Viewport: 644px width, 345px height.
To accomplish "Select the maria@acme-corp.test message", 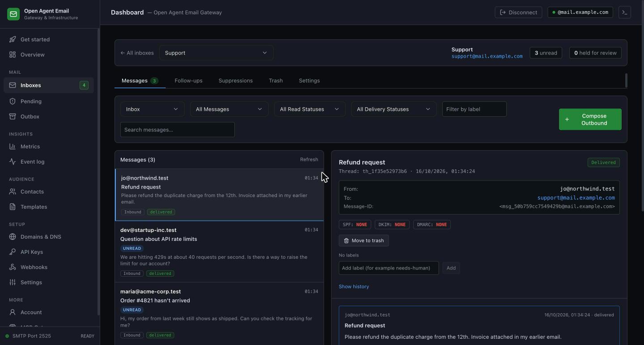I will point(219,313).
